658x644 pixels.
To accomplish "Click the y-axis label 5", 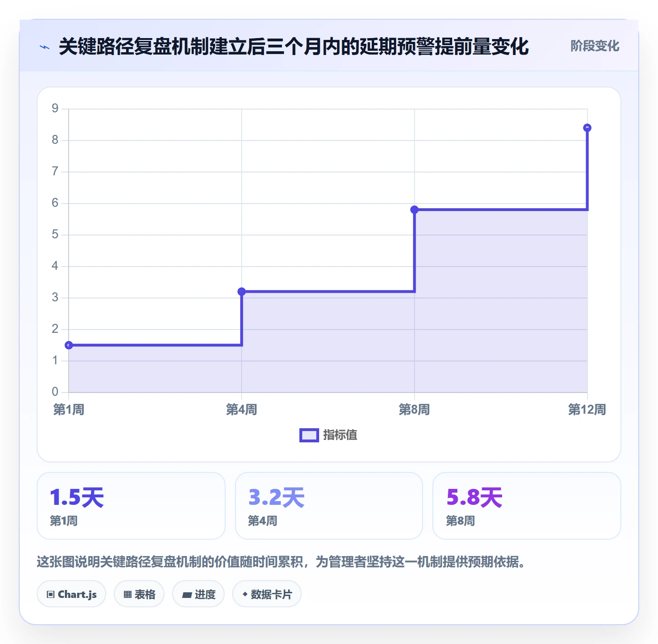I will 55,235.
